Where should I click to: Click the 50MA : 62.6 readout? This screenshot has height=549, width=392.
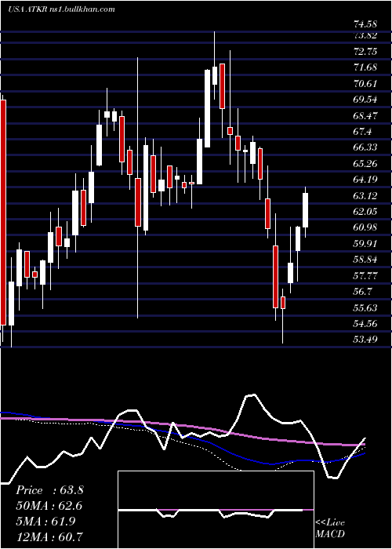point(49,506)
